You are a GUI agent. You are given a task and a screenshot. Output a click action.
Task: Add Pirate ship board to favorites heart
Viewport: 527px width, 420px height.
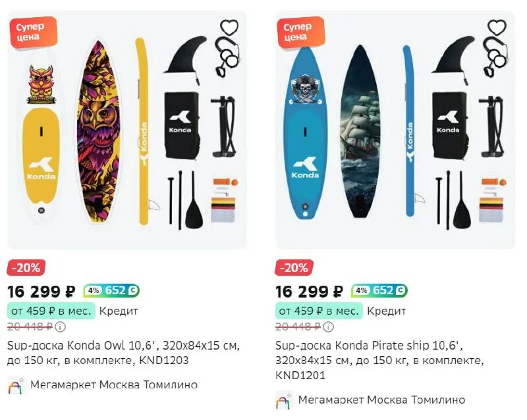pyautogui.click(x=497, y=27)
